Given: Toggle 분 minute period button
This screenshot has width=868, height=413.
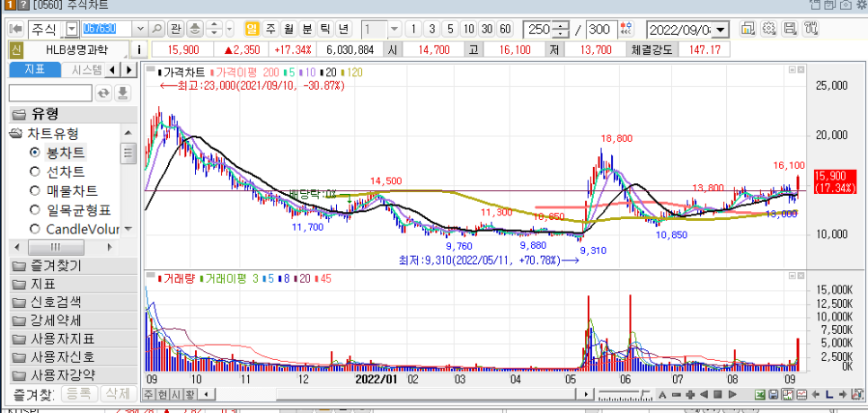Looking at the screenshot, I should coord(306,29).
